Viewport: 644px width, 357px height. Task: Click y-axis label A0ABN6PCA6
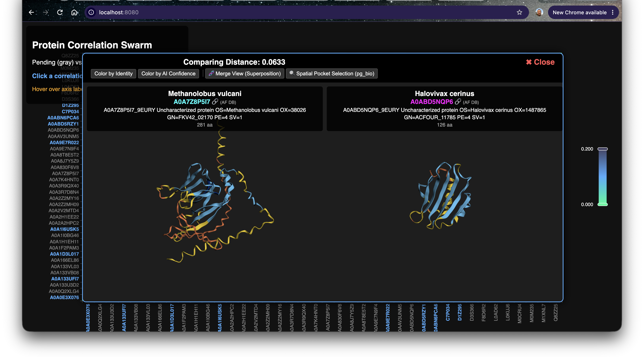(63, 118)
